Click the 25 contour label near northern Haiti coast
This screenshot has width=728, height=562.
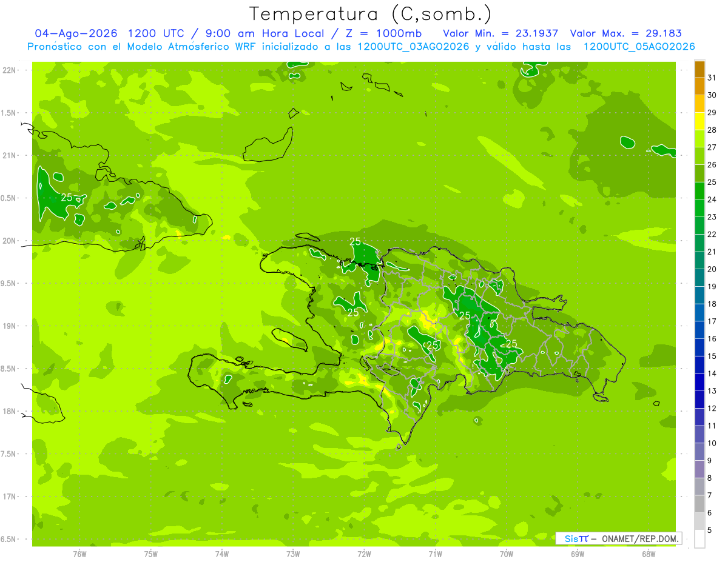pos(356,241)
